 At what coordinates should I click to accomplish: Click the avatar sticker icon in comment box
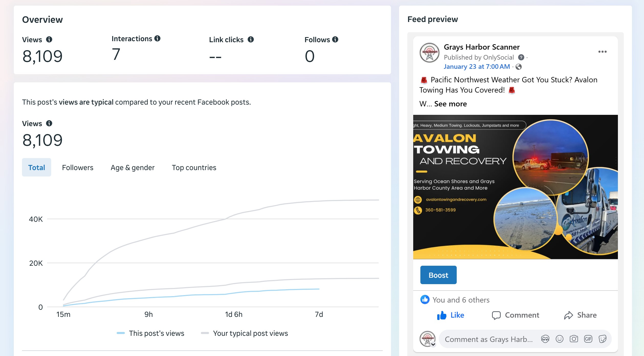coord(545,339)
